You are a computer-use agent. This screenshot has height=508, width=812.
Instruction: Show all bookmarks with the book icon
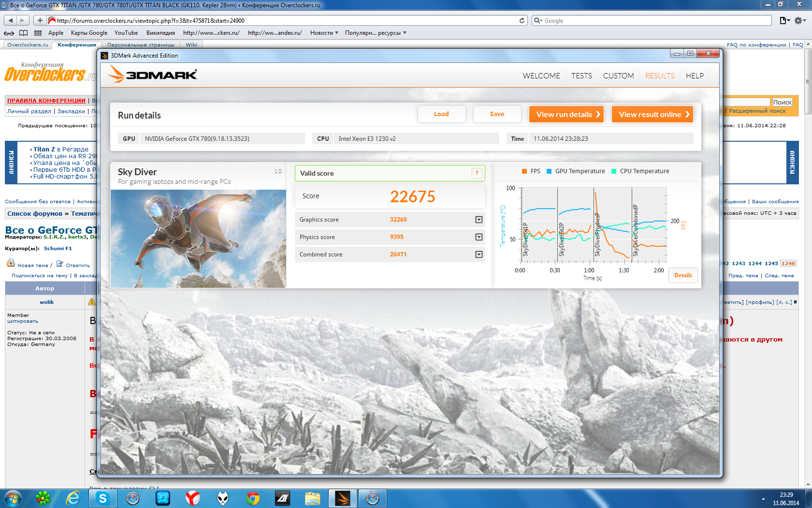click(x=23, y=33)
